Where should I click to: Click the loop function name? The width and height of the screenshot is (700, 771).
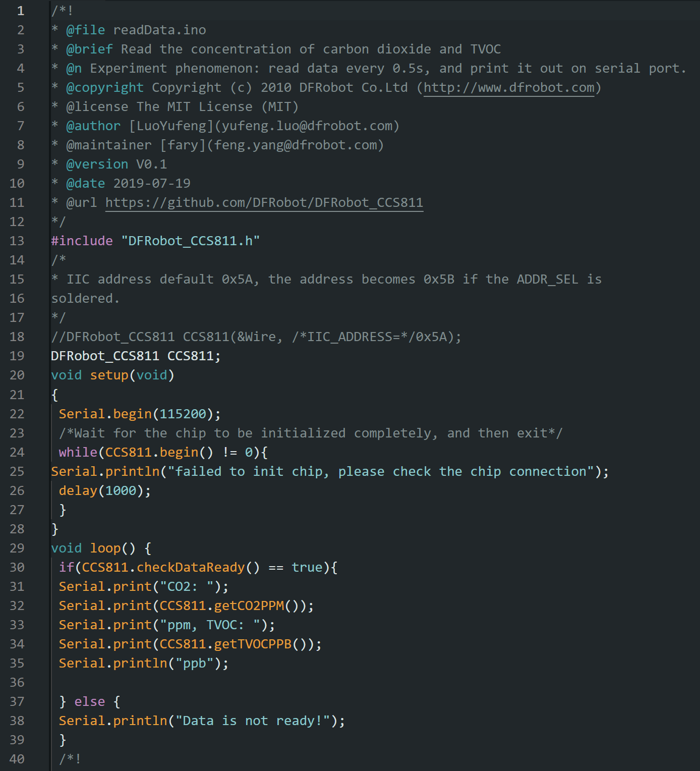(105, 548)
